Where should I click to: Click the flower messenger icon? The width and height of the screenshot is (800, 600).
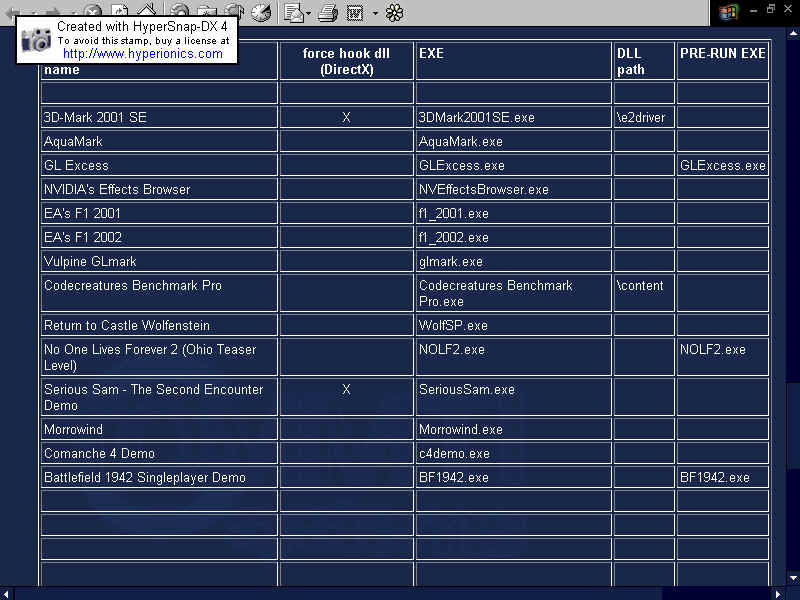coord(394,13)
